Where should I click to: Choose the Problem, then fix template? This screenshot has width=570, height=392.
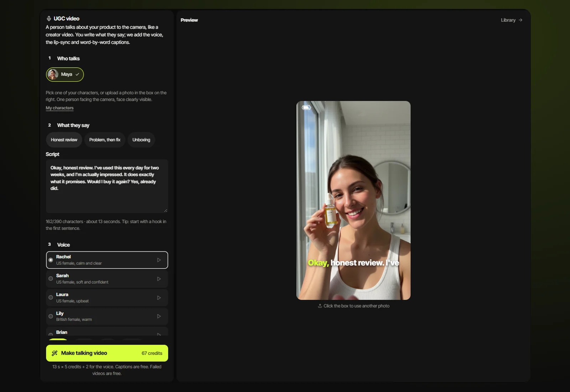tap(105, 140)
